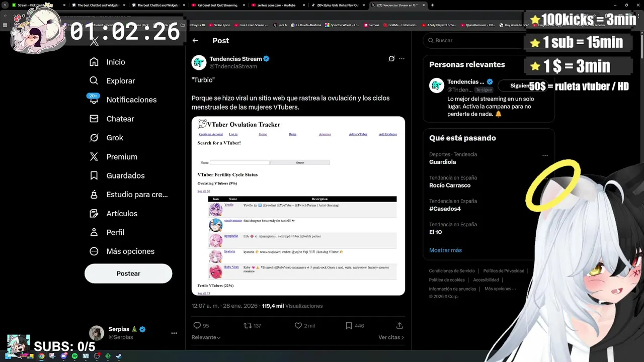The height and width of the screenshot is (362, 644).
Task: Click Mostrar más under trends
Action: (x=445, y=250)
